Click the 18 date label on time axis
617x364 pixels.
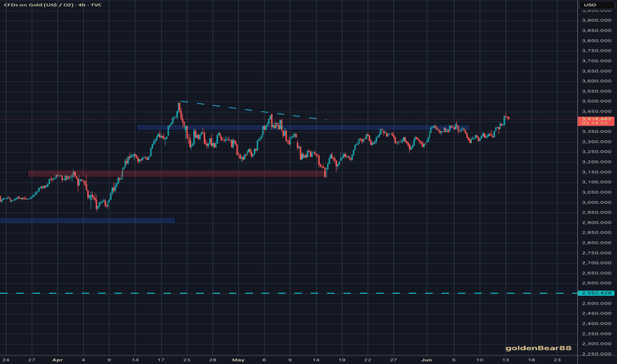(x=532, y=359)
